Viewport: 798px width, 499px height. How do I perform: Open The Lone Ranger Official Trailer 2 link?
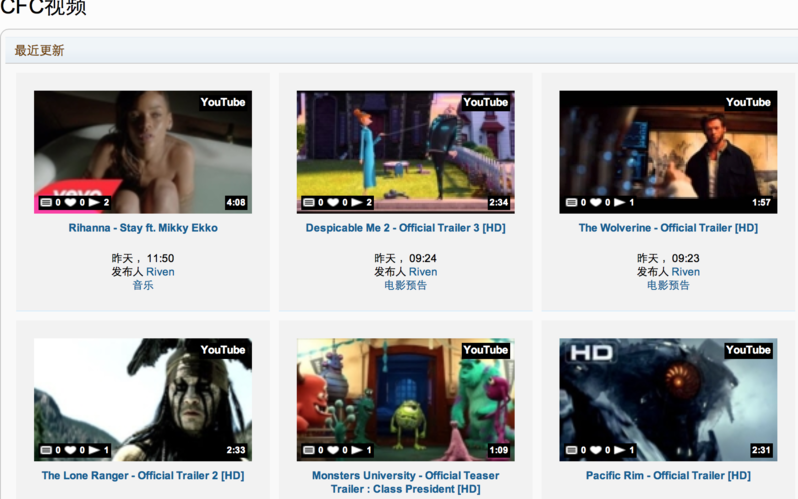[x=143, y=476]
